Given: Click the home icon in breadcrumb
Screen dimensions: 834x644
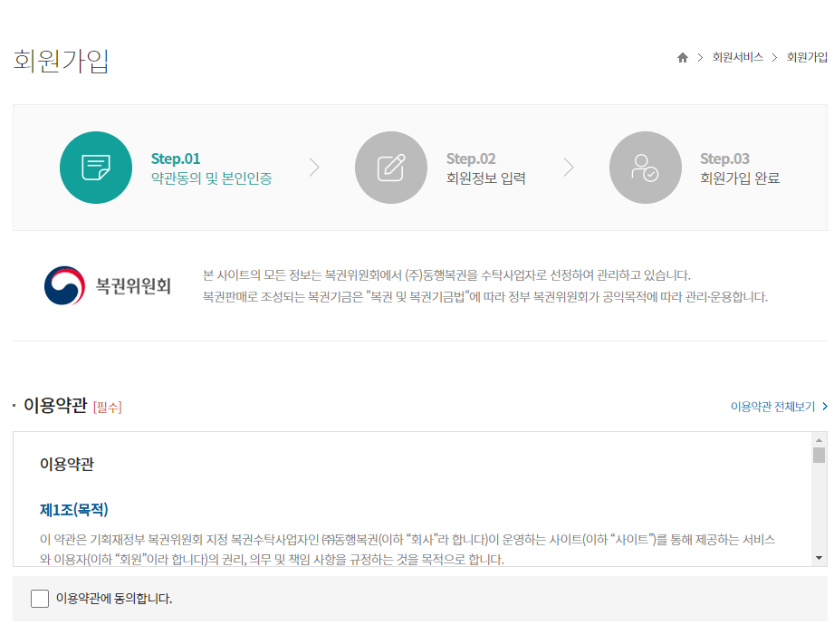Looking at the screenshot, I should click(x=683, y=57).
